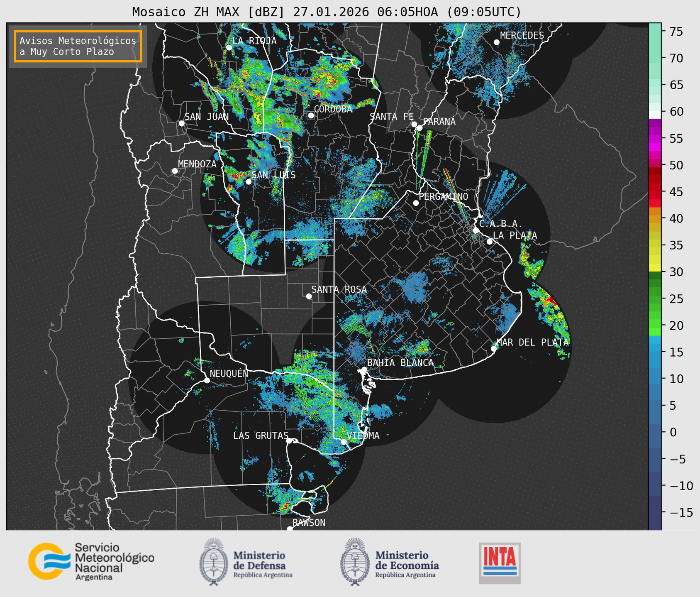Select the CORDOBA city dot
Viewport: 700px width, 597px height.
pos(311,115)
